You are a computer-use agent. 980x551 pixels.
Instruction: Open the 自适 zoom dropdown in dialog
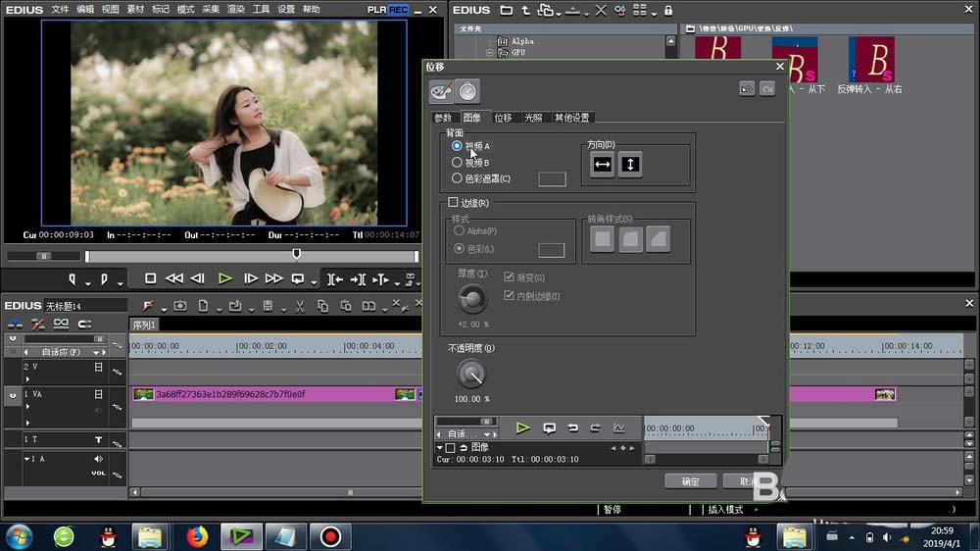[487, 434]
